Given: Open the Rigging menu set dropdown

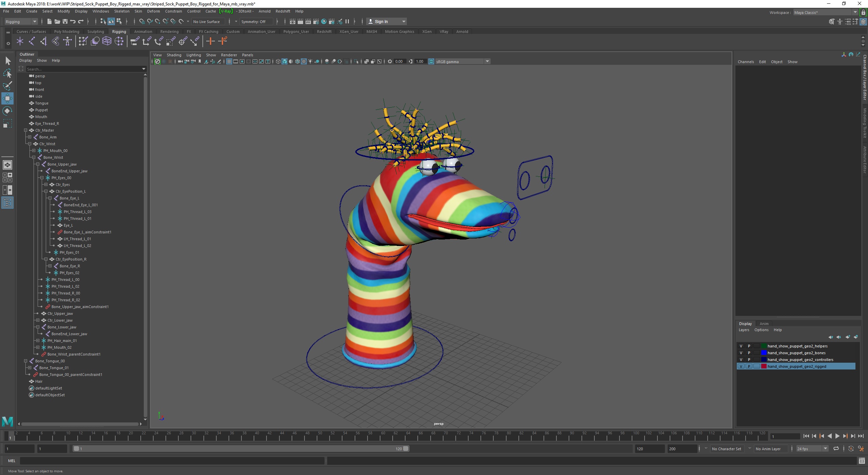Looking at the screenshot, I should pyautogui.click(x=21, y=21).
